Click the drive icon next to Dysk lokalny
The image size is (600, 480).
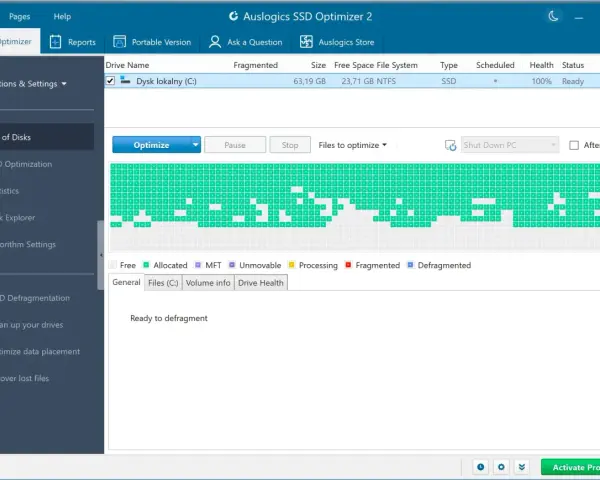(x=125, y=80)
